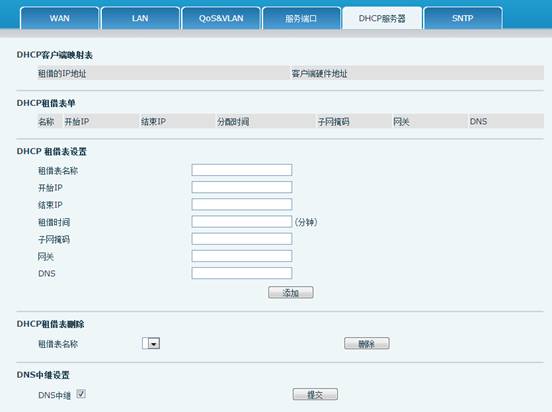Select the DHCP服务器 tab
This screenshot has width=552, height=412.
pyautogui.click(x=382, y=18)
